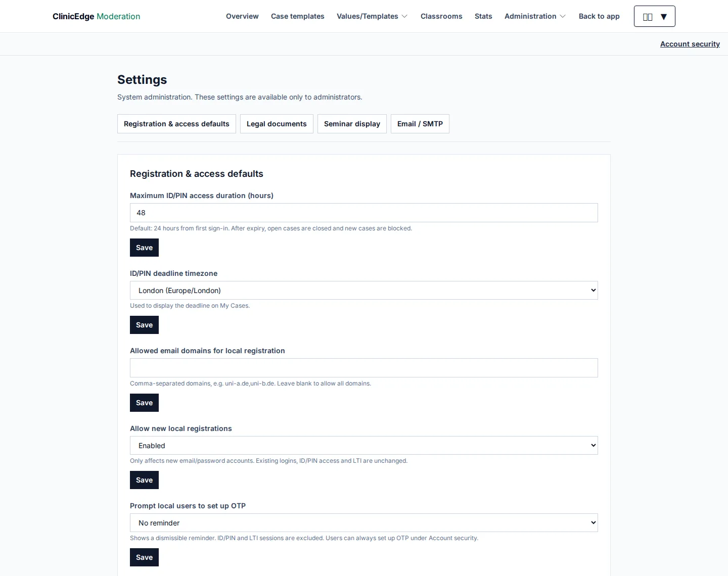Click the 'Comma-separated domains' hint text
The width and height of the screenshot is (728, 576).
[250, 383]
